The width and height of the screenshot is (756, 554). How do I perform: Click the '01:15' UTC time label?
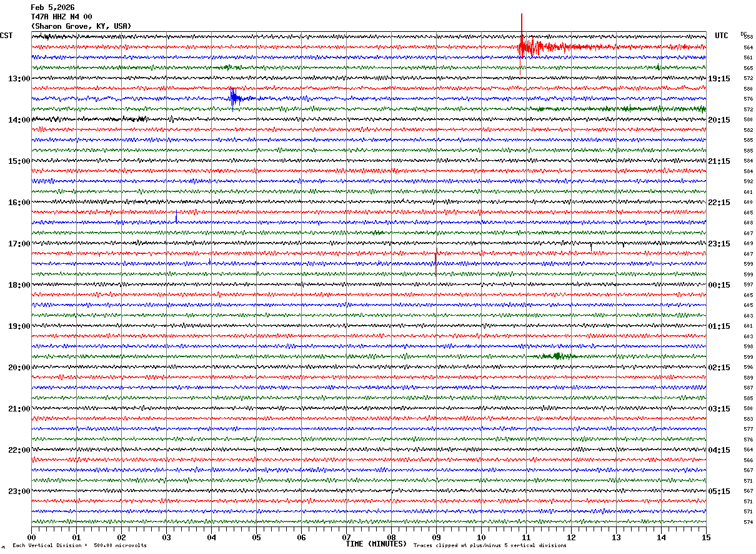pyautogui.click(x=719, y=326)
